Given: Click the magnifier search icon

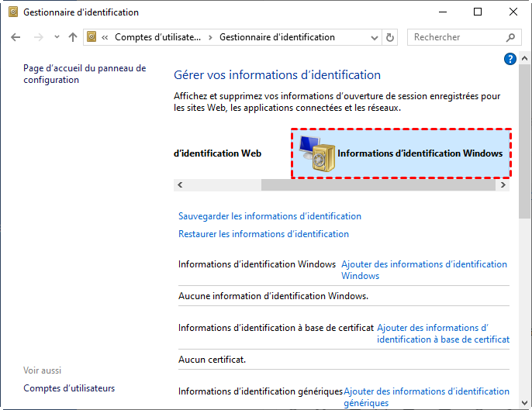Looking at the screenshot, I should click(510, 37).
